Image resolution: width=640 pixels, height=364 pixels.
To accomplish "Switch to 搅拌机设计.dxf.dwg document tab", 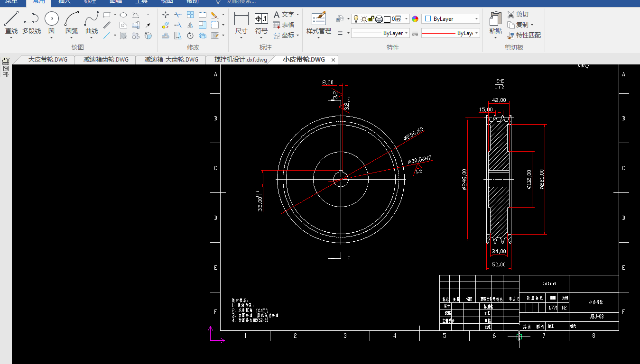I will point(241,60).
